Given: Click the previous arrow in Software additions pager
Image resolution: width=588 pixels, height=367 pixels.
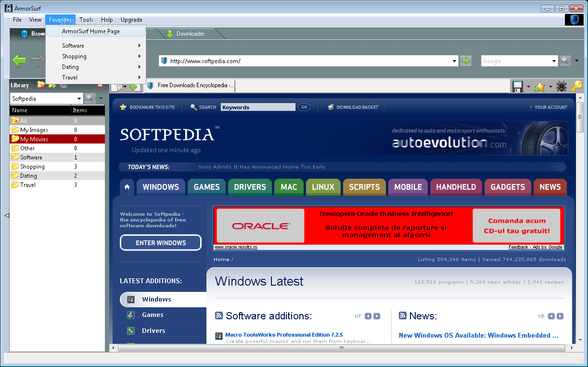Looking at the screenshot, I should [368, 316].
